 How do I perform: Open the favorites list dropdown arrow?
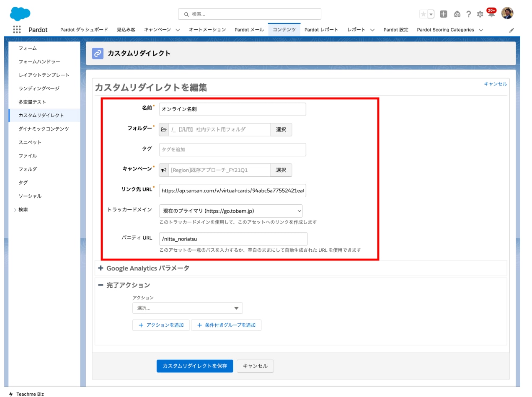pyautogui.click(x=430, y=14)
